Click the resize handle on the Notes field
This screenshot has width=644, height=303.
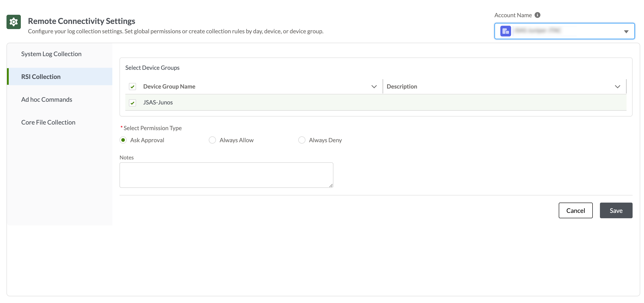click(x=331, y=185)
